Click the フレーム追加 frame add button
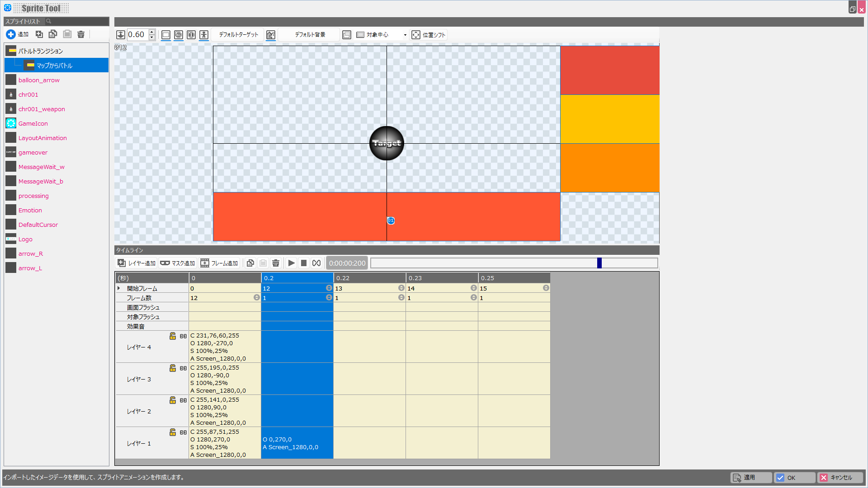 (x=219, y=263)
